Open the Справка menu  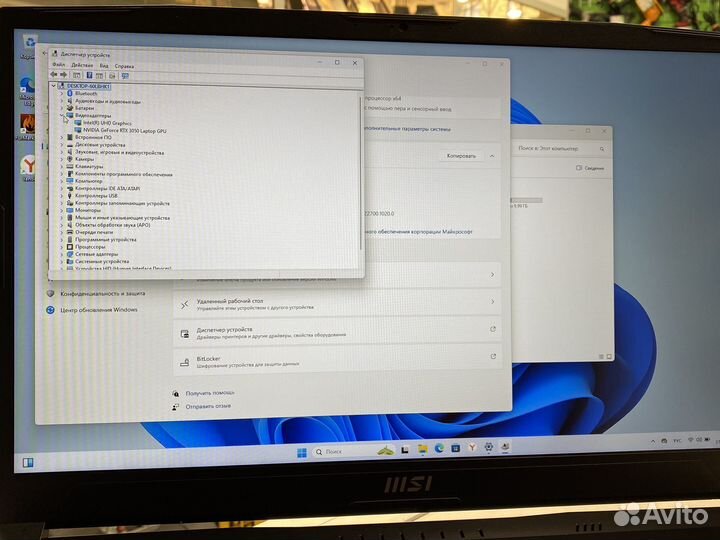[x=124, y=65]
